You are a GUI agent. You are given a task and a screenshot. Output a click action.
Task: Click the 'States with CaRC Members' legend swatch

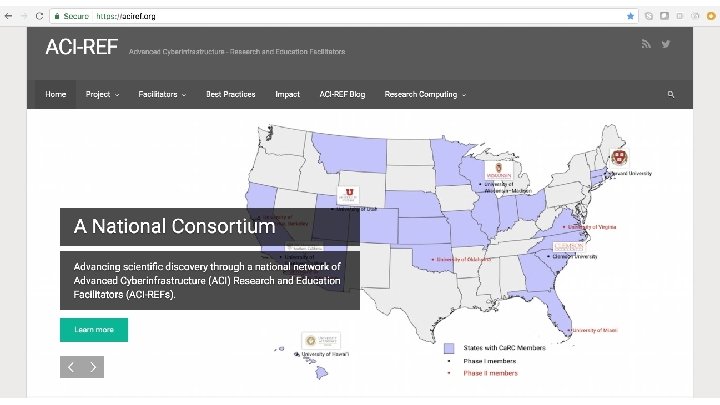(449, 348)
